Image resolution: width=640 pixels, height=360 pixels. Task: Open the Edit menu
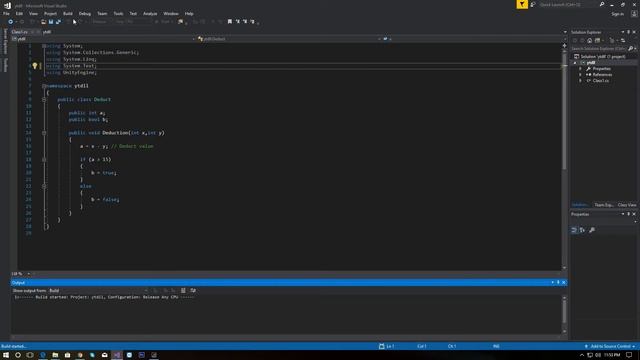pyautogui.click(x=19, y=13)
